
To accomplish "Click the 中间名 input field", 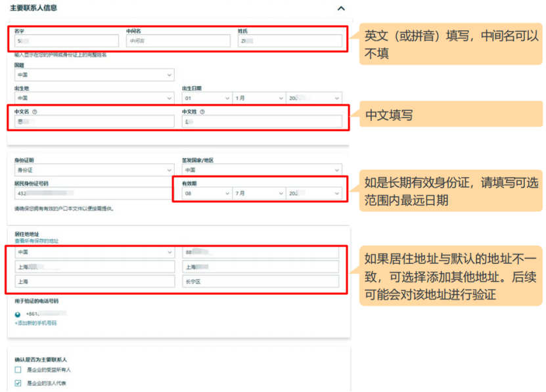I will (x=173, y=41).
